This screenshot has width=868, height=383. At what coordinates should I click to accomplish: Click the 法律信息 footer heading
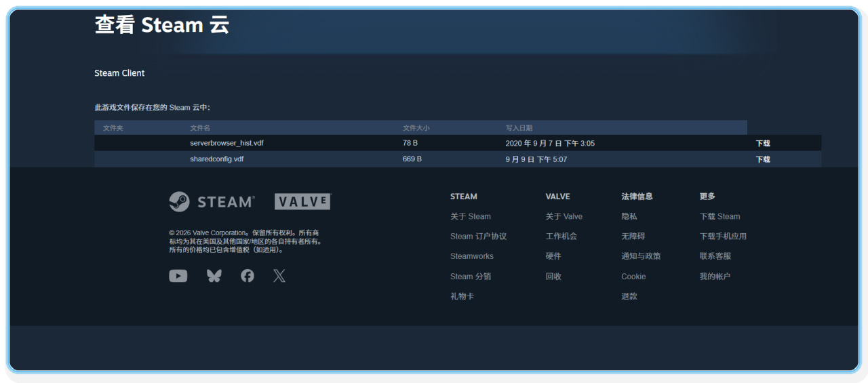(x=637, y=197)
